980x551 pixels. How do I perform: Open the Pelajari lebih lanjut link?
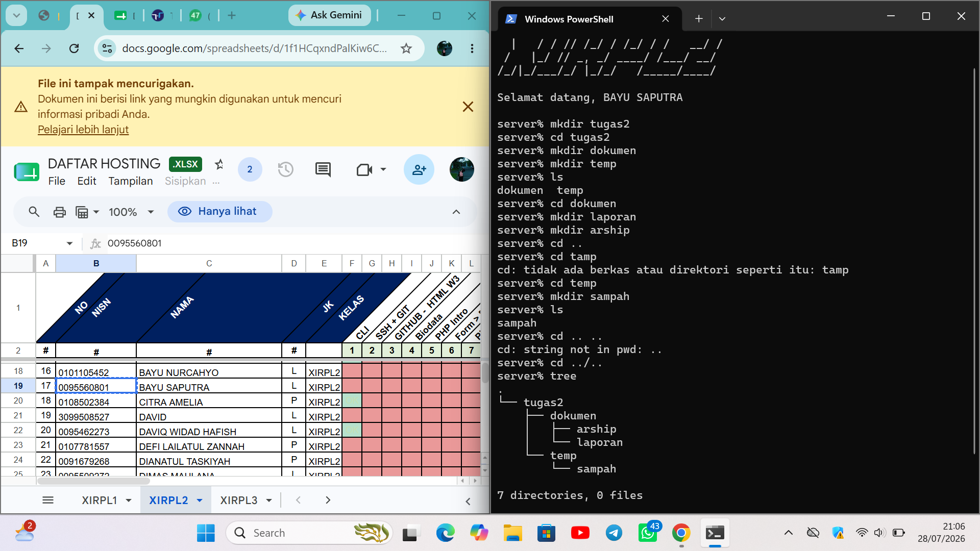[x=83, y=130]
